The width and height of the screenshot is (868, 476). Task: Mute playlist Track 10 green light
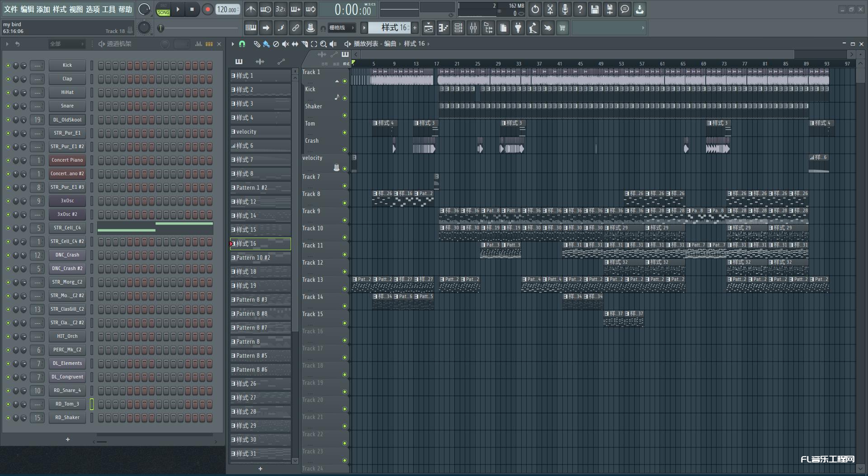344,238
